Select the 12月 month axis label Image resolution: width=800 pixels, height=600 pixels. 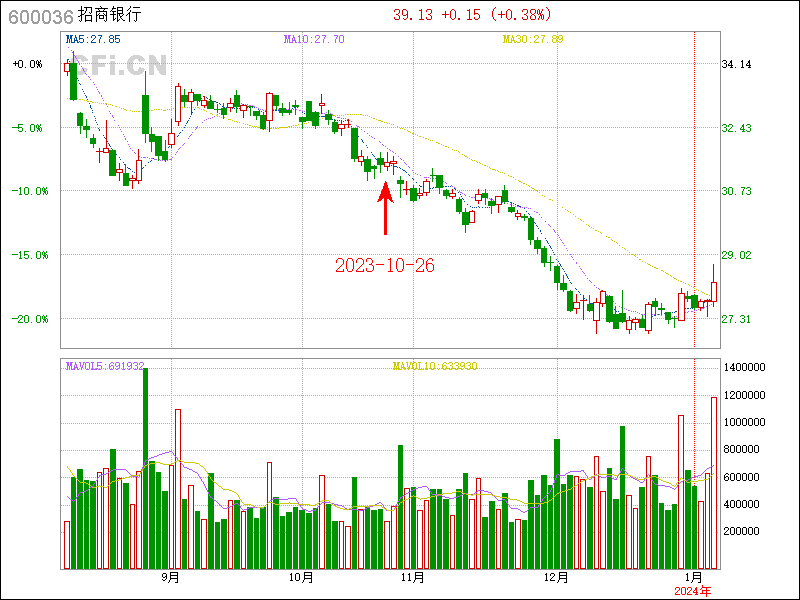click(557, 577)
